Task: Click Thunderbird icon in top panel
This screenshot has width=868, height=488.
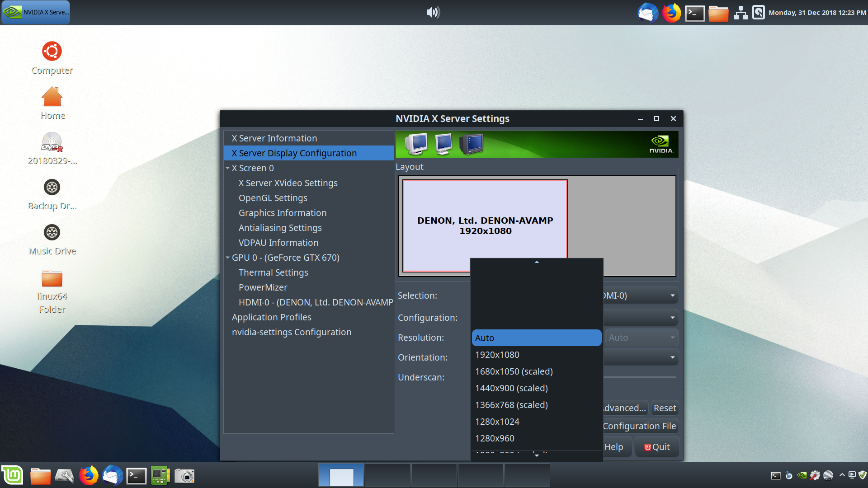Action: click(648, 13)
